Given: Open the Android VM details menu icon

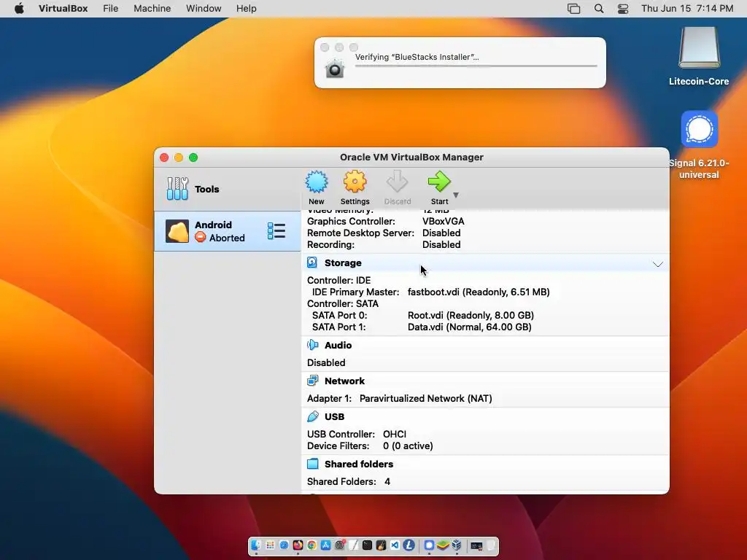Looking at the screenshot, I should point(276,231).
